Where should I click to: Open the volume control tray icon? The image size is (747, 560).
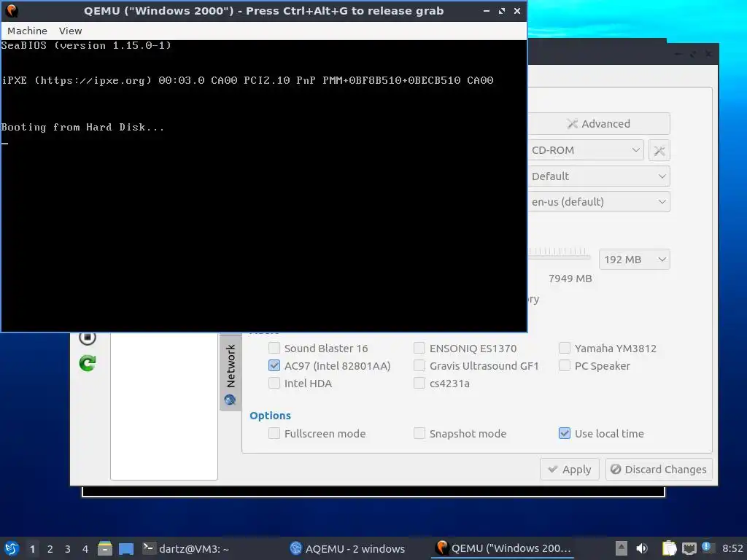point(642,548)
